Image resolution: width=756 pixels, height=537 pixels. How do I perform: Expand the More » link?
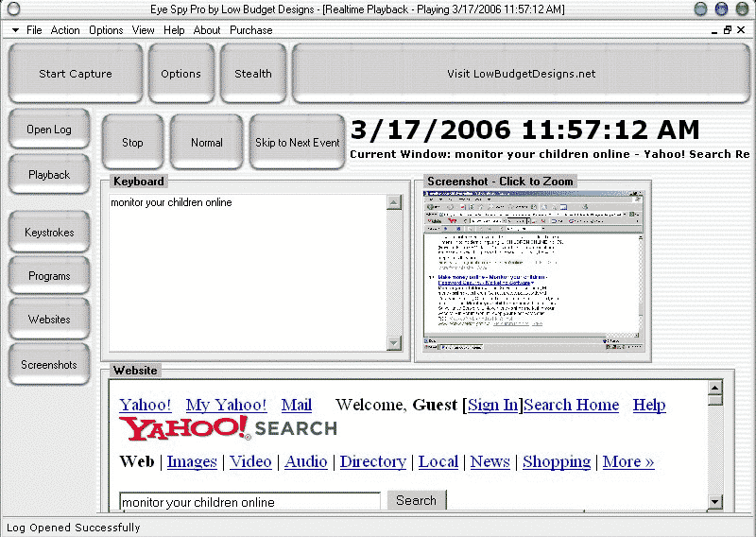pos(628,461)
